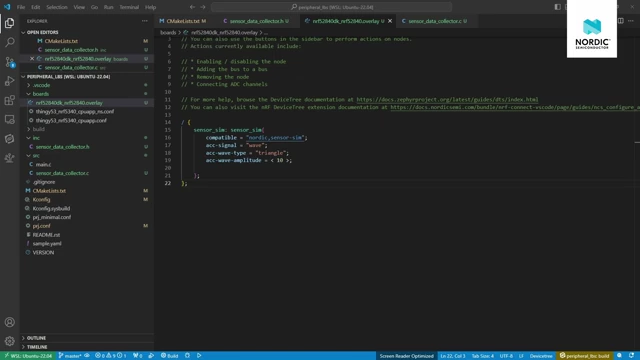Open the Search view icon
The width and height of the screenshot is (640, 360).
[x=9, y=42]
